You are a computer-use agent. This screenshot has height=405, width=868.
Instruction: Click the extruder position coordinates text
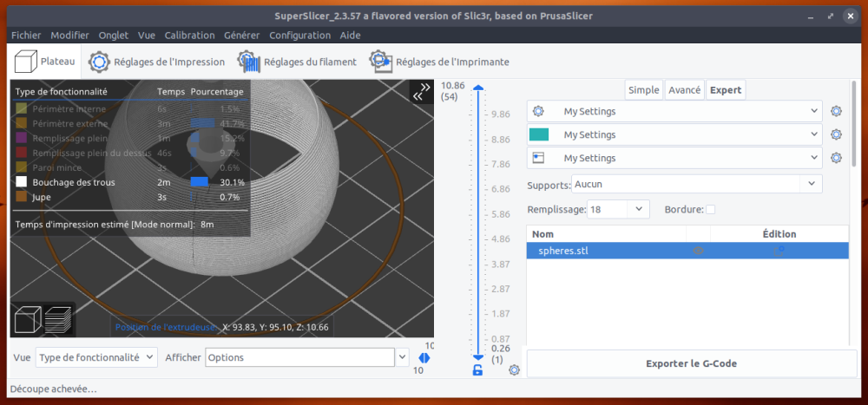(275, 327)
